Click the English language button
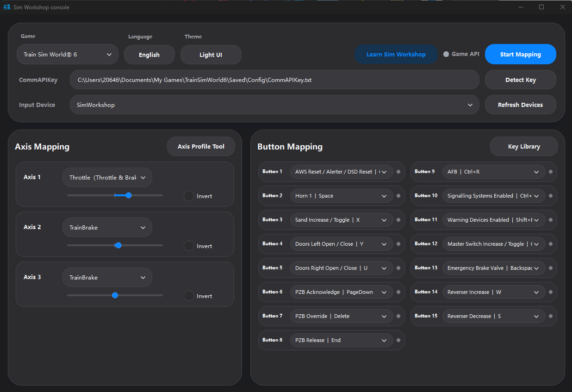Viewport: 572px width, 392px height. tap(149, 55)
